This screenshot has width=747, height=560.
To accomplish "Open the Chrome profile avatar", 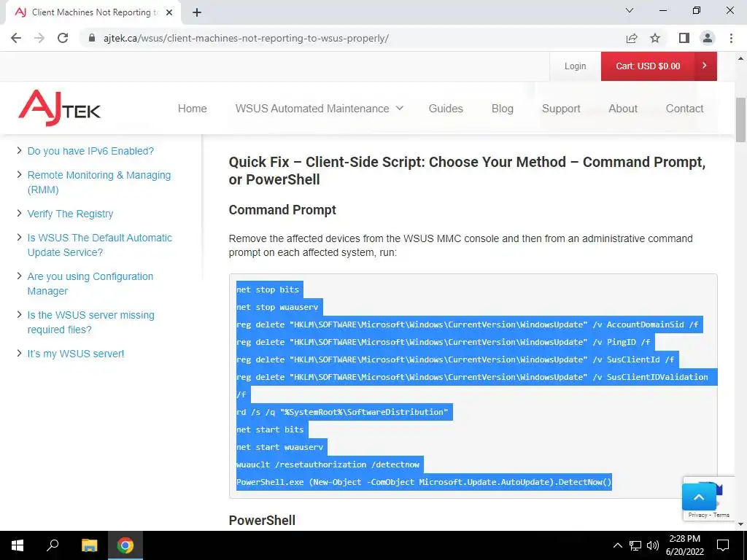I will 708,38.
